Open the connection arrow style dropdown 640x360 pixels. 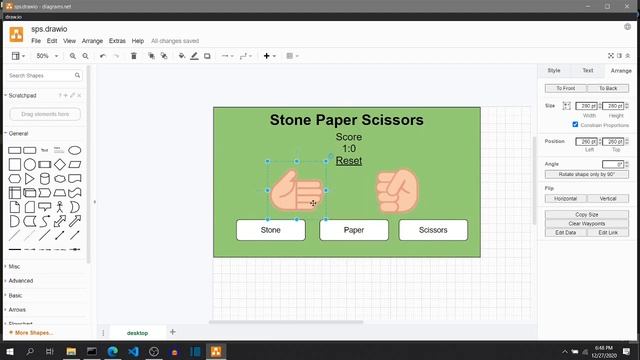(x=227, y=56)
